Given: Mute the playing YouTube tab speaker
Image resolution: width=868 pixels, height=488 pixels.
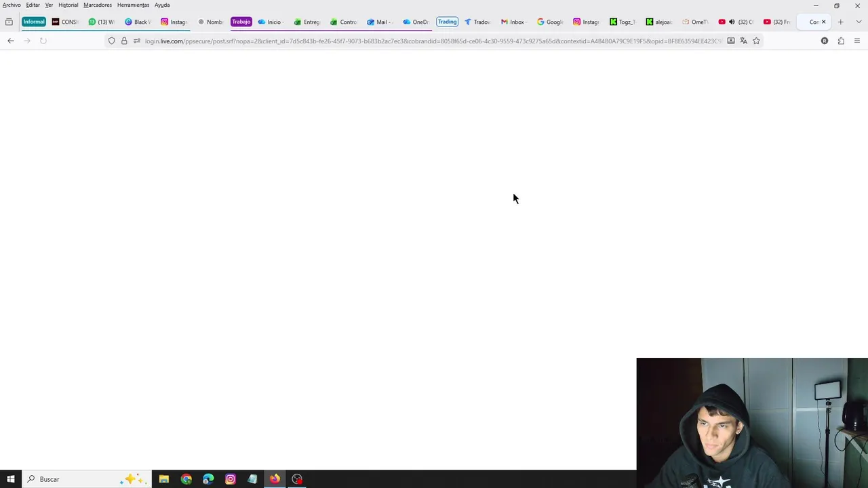Looking at the screenshot, I should click(x=732, y=22).
